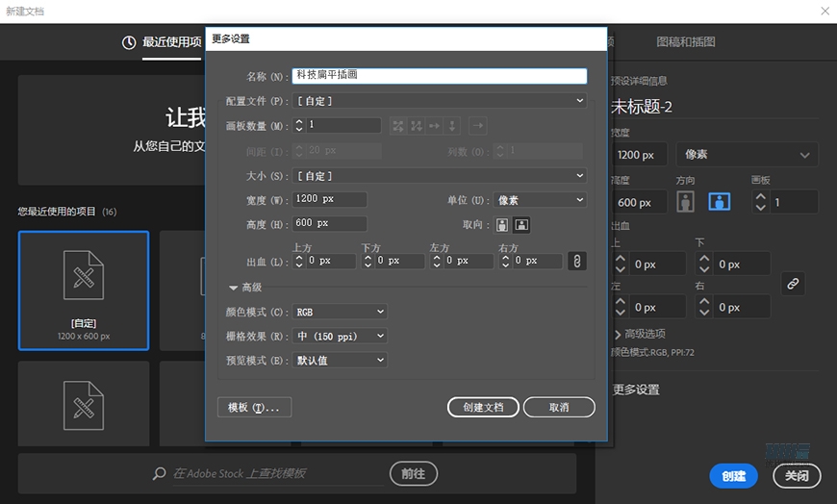Screen dimensions: 837x504
Task: Click the artboard count input showing 1
Action: click(x=343, y=125)
